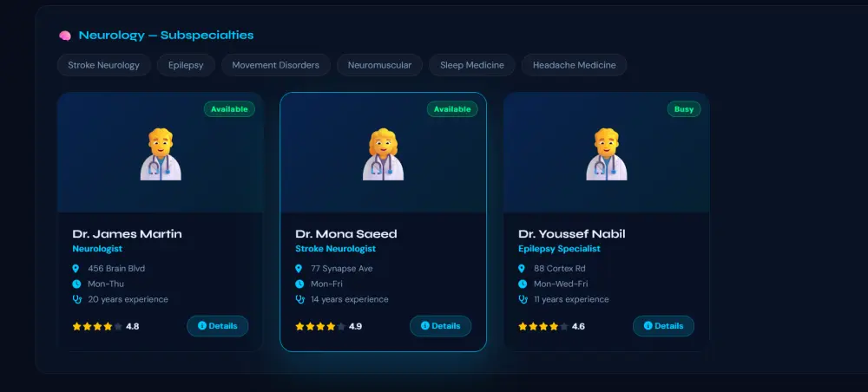
Task: Click the Mon-Fri schedule text
Action: pos(326,284)
